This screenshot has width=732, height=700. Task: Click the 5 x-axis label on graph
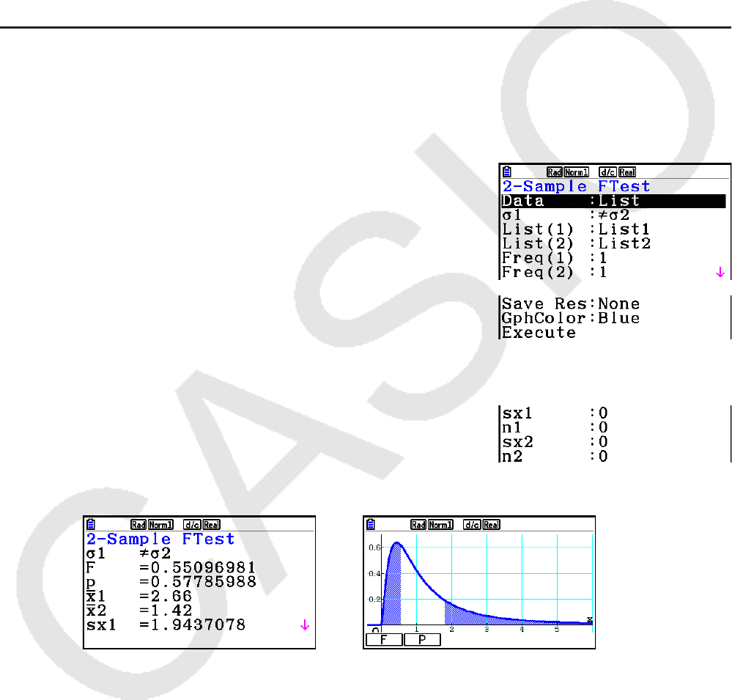coord(556,630)
